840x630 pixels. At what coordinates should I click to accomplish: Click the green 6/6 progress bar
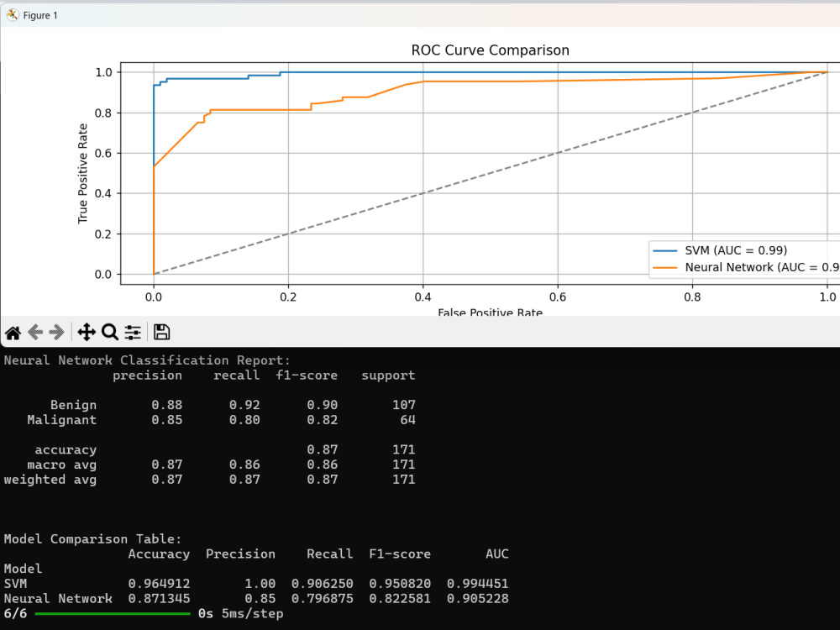click(113, 614)
